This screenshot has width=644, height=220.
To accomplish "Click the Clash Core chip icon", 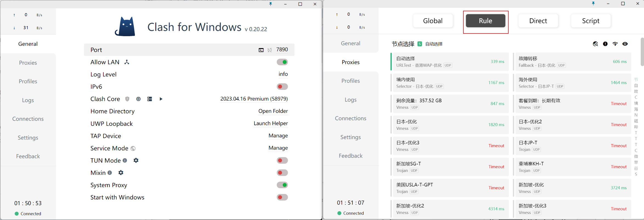I will pyautogui.click(x=138, y=99).
